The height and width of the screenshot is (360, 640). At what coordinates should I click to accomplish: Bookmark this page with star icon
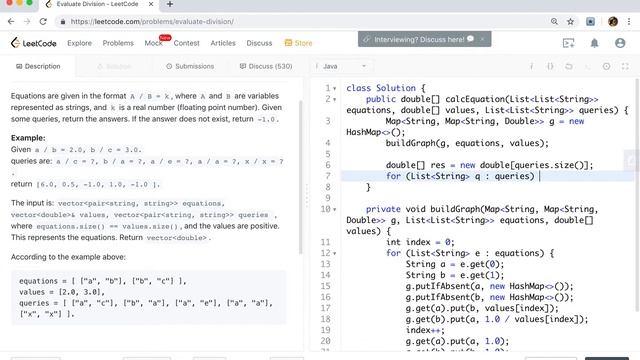pos(570,22)
